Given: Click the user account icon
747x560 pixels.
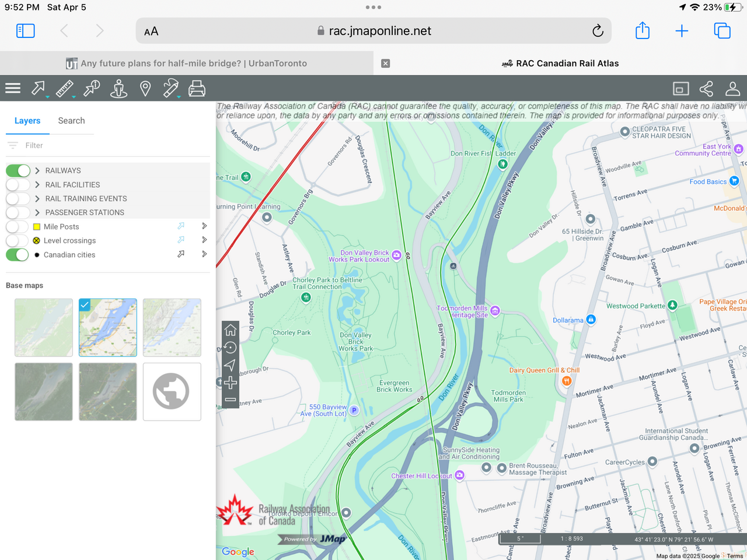Looking at the screenshot, I should (x=732, y=89).
